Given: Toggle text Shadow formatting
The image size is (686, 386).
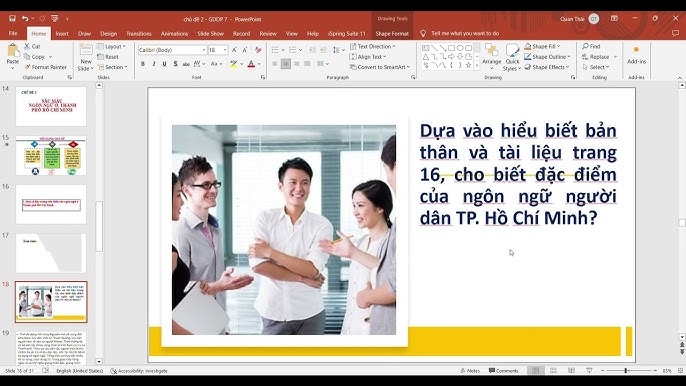Looking at the screenshot, I should pos(175,64).
